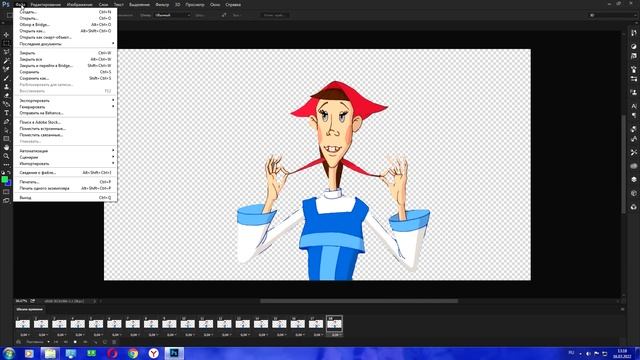The height and width of the screenshot is (360, 640).
Task: Open Google Chrome from taskbar
Action: pyautogui.click(x=133, y=353)
